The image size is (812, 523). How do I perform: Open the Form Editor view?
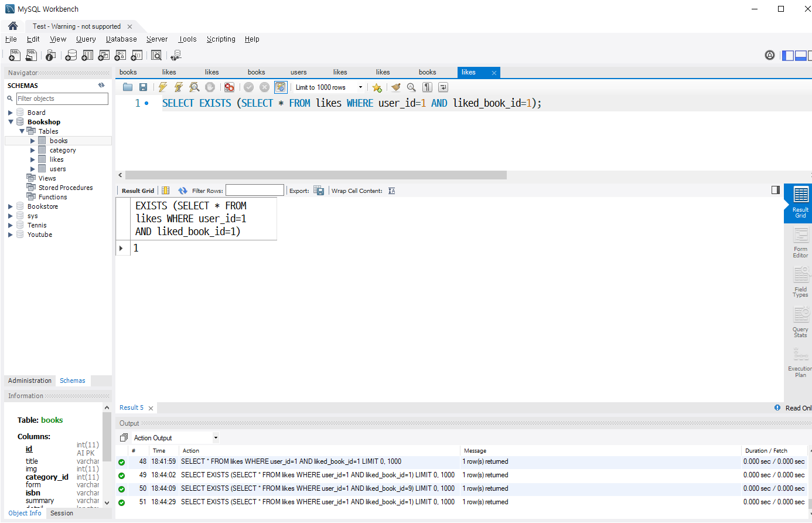point(800,243)
